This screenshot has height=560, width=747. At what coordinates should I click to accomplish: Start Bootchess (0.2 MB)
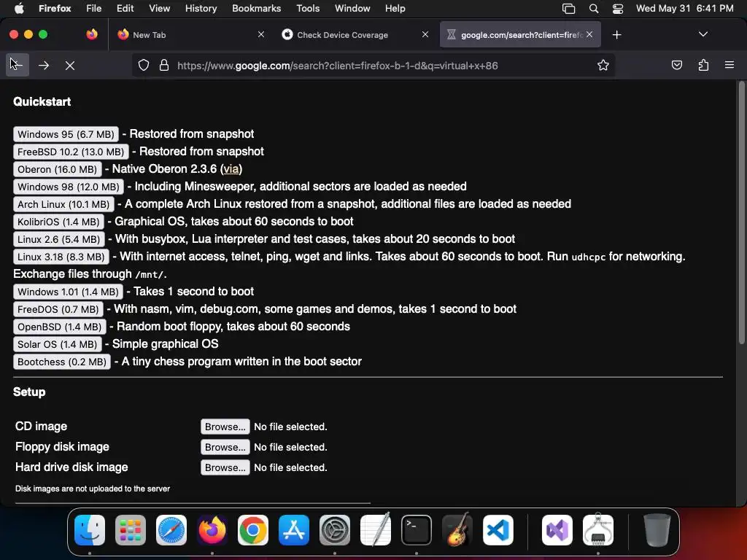(62, 362)
